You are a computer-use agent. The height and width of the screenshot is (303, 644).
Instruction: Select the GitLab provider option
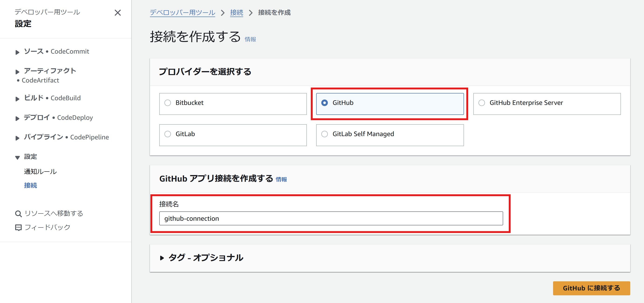point(167,134)
